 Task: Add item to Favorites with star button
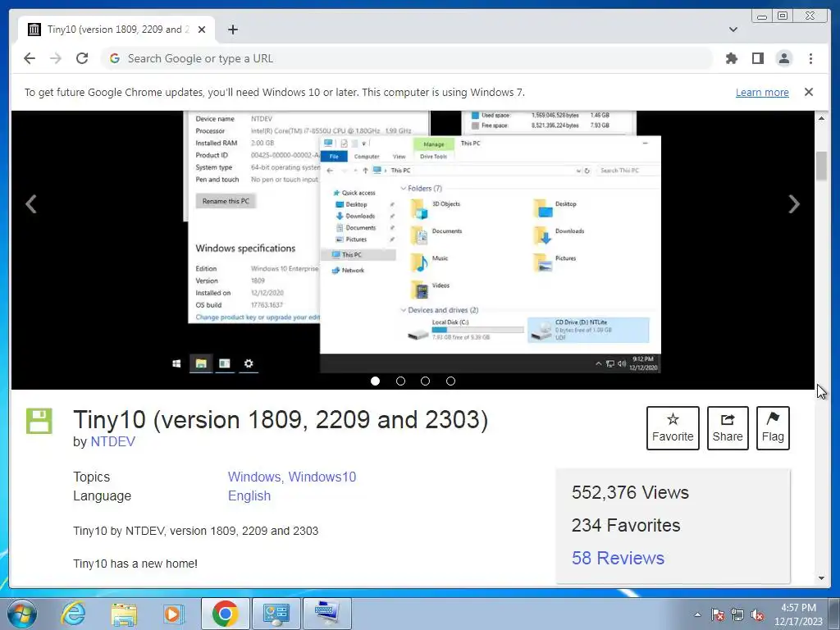(673, 428)
